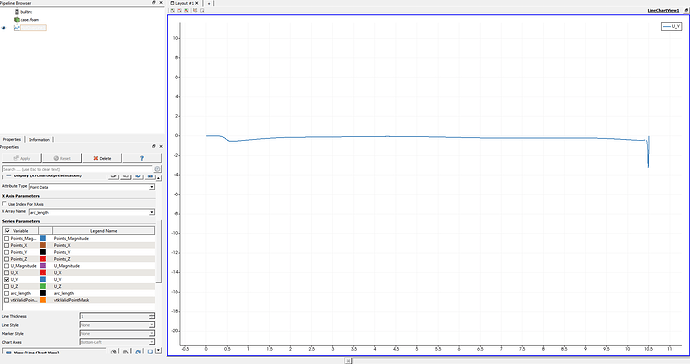The image size is (690, 364).
Task: Click the Legend Name column header
Action: pos(103,231)
